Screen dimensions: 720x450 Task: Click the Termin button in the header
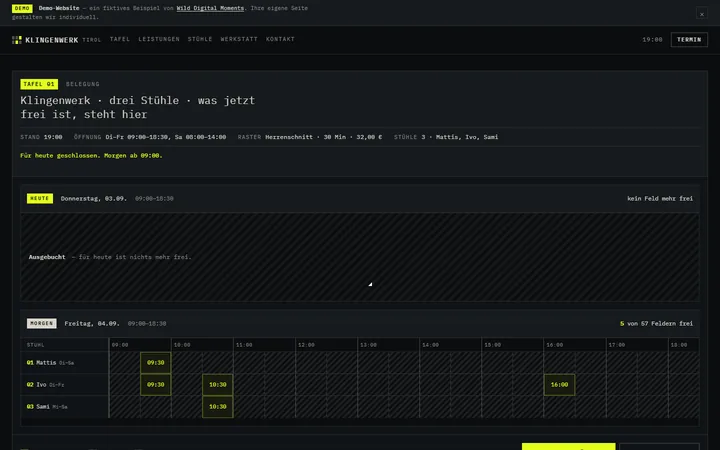(689, 40)
